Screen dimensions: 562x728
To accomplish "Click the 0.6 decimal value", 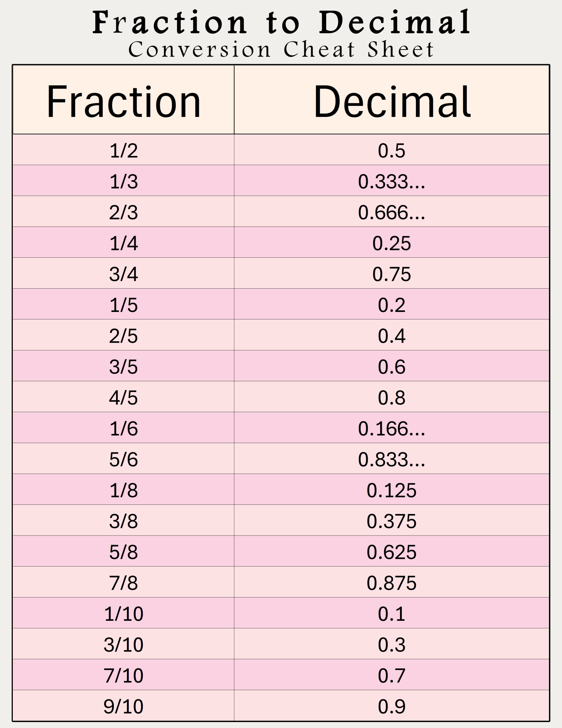I will coord(392,367).
